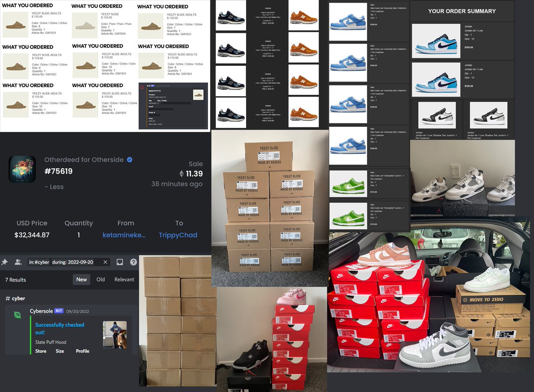534x392 pixels.
Task: Click the during: 2022-09-20 search filter
Action: tap(73, 262)
